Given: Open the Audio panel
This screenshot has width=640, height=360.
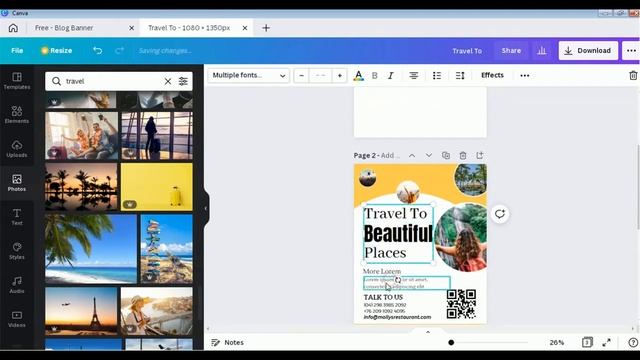Looking at the screenshot, I should 17,284.
